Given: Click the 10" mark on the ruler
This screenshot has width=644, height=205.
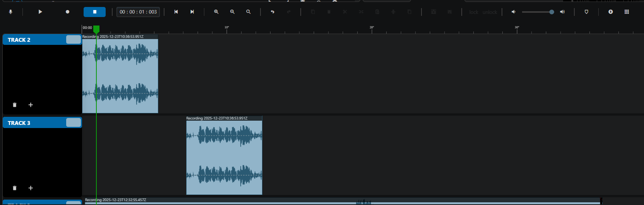Looking at the screenshot, I should [227, 27].
